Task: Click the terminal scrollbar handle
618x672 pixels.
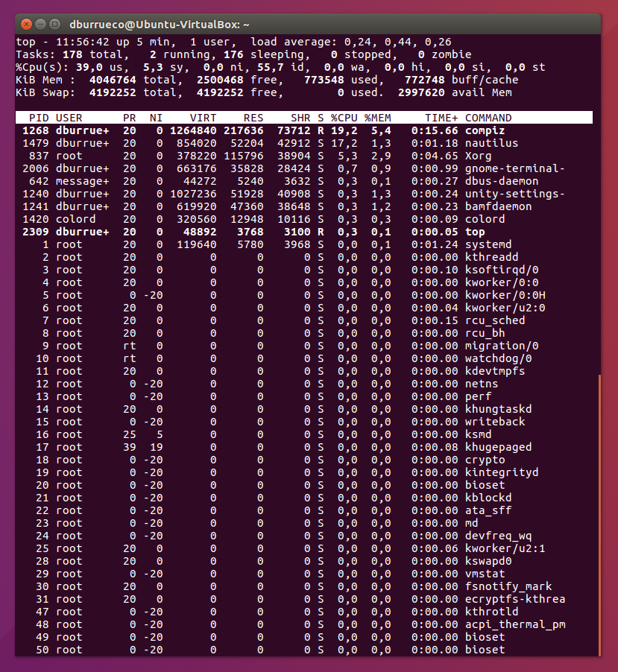Action: click(599, 514)
